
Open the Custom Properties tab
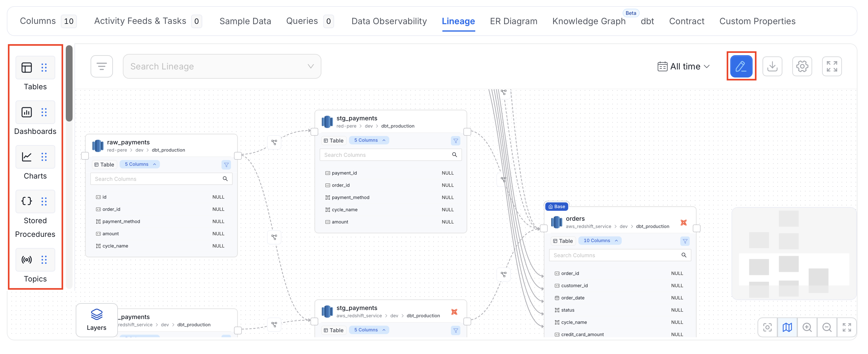click(x=757, y=21)
